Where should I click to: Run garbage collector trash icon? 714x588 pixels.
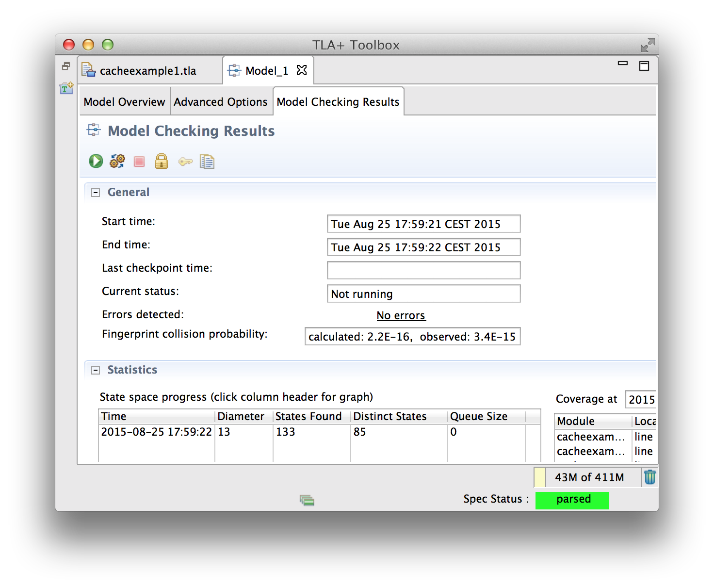(649, 477)
